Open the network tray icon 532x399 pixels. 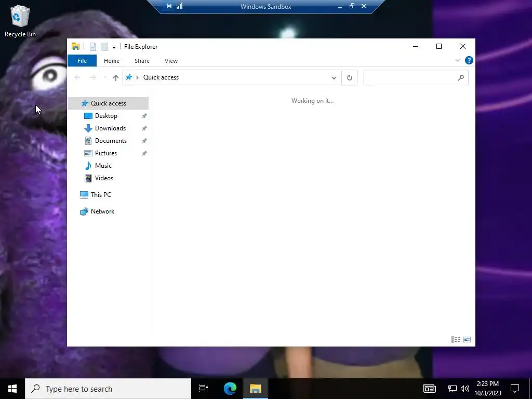coord(453,389)
